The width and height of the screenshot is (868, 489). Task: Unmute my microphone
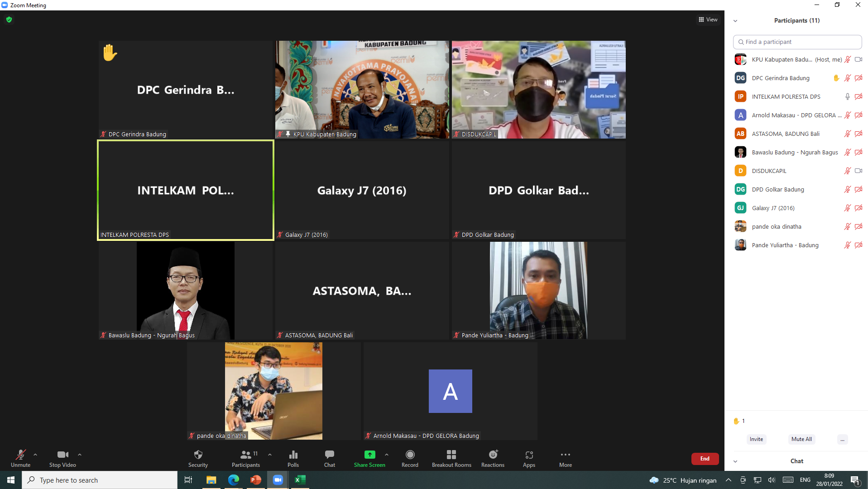tap(20, 458)
